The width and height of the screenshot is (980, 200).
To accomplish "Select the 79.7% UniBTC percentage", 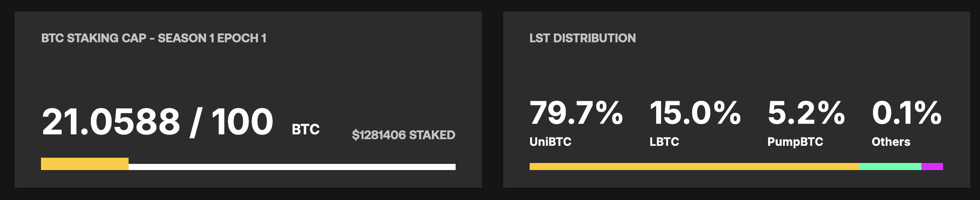I will click(x=576, y=113).
